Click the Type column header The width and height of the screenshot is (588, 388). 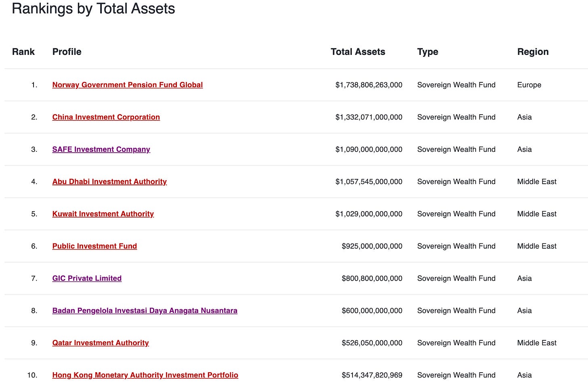point(428,52)
